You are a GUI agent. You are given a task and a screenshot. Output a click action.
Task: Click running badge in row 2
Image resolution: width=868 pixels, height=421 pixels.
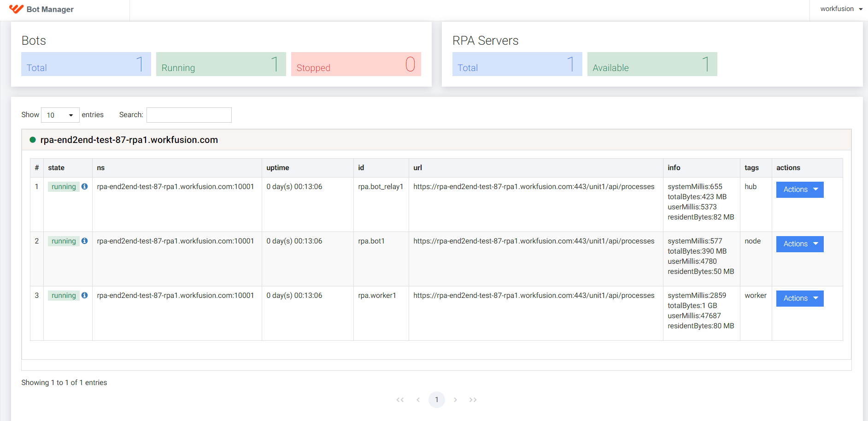pos(64,241)
